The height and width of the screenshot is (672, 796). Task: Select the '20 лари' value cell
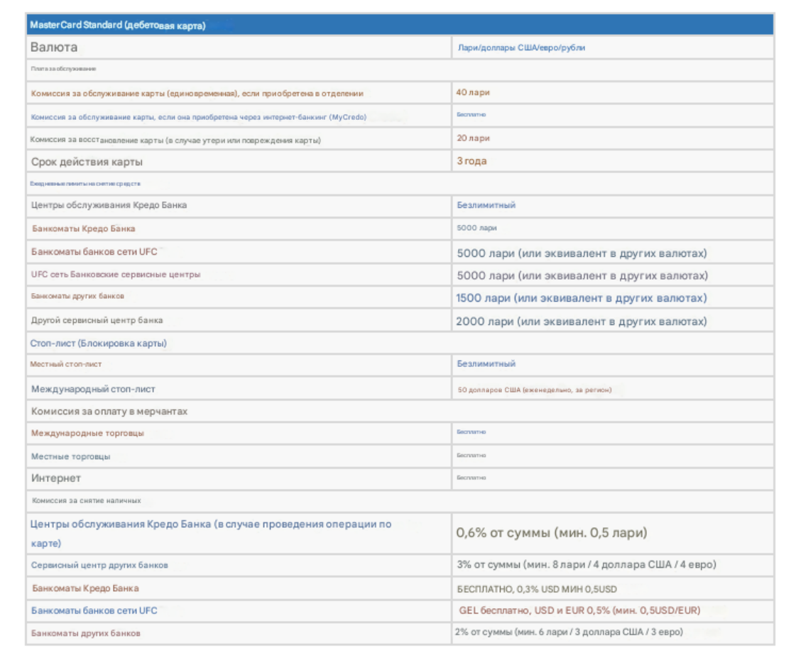point(473,138)
